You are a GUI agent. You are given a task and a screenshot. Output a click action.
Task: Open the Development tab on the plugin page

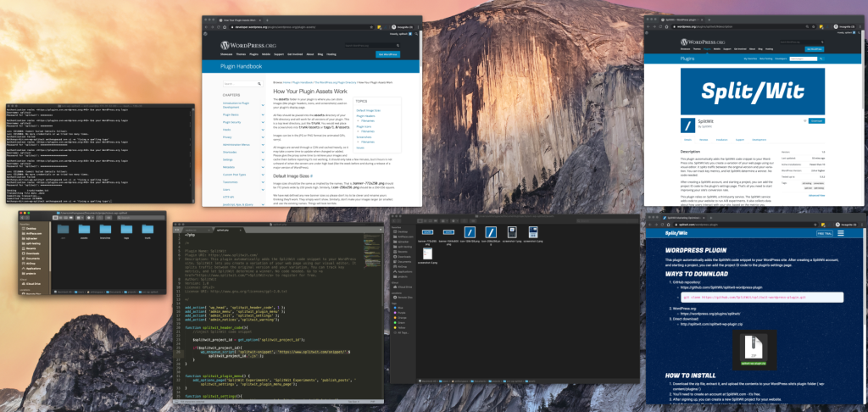point(759,140)
